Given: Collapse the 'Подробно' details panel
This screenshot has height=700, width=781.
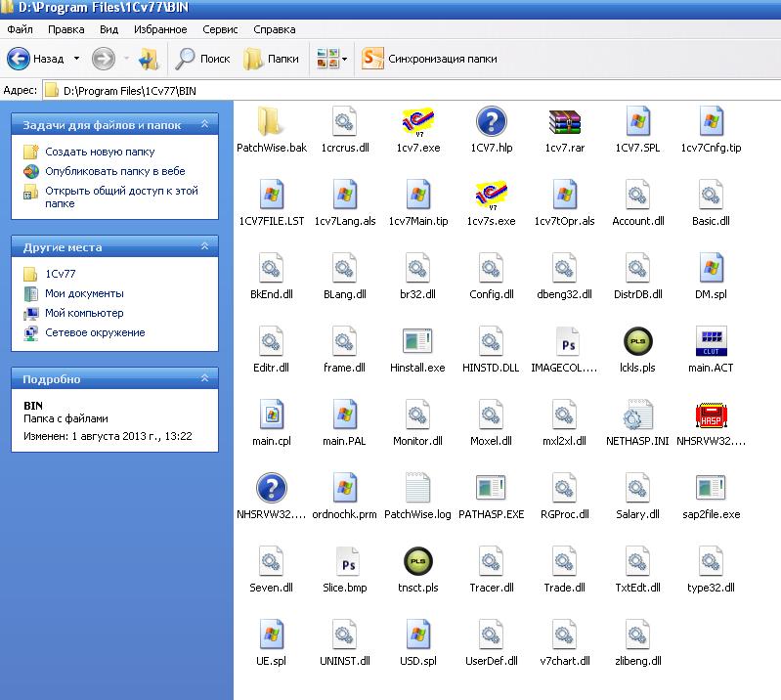Looking at the screenshot, I should tap(204, 378).
